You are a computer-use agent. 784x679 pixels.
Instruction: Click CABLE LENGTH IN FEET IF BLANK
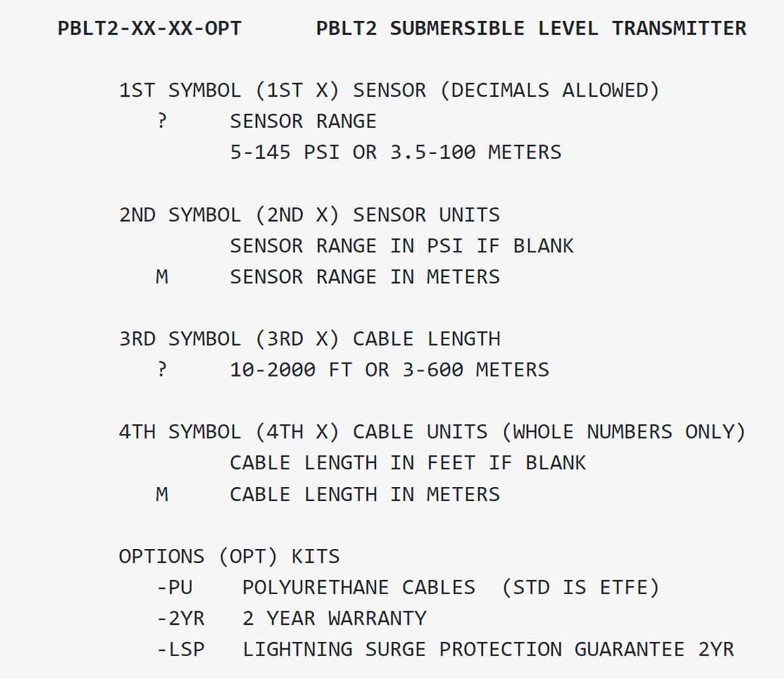(x=408, y=463)
